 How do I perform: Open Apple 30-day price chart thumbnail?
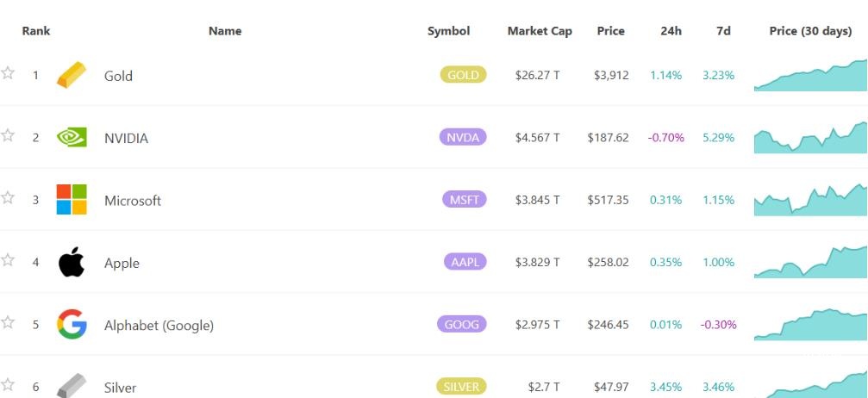810,262
